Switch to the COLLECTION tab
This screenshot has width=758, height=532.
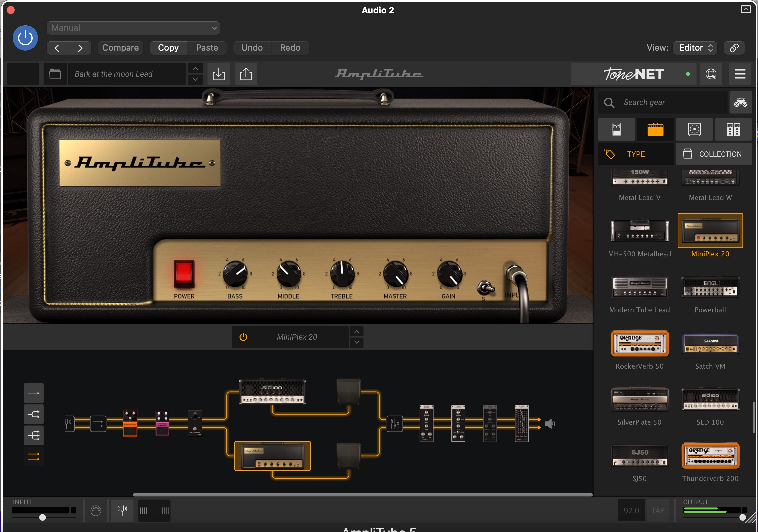pyautogui.click(x=714, y=154)
